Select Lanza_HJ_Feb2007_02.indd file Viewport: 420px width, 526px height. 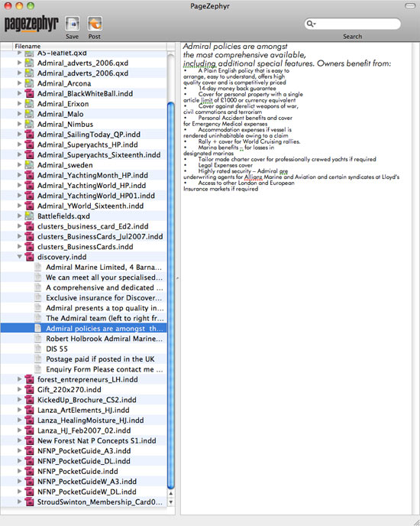[x=83, y=430]
